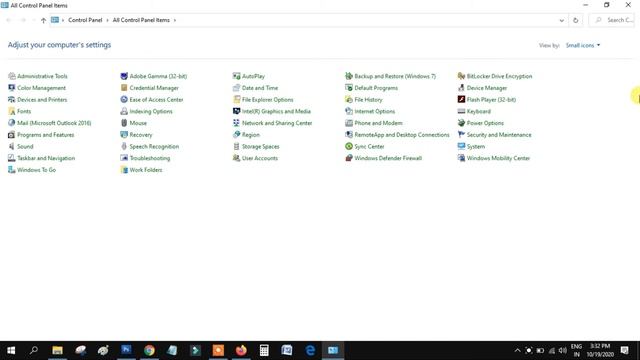Open the Security and Maintenance flag icon
Image resolution: width=640 pixels, height=360 pixels.
pos(461,135)
